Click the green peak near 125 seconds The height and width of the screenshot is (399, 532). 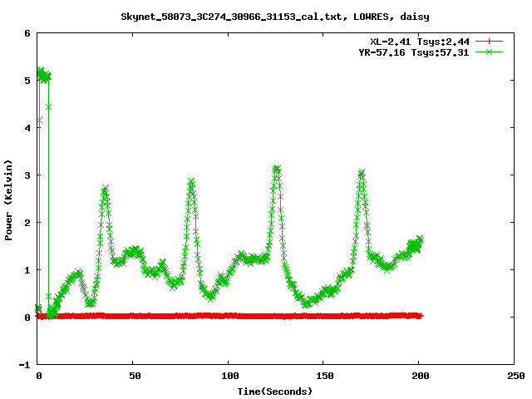pos(277,169)
